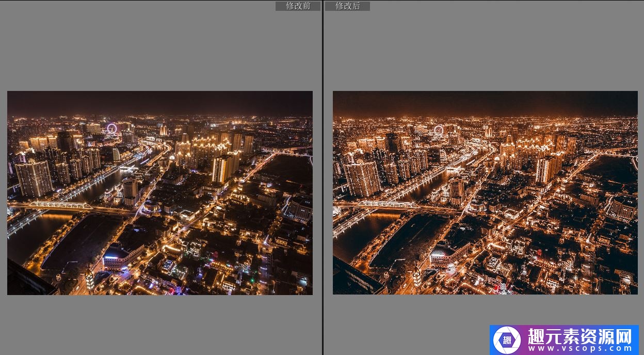This screenshot has height=355, width=644.
Task: Click the river in the after photo
Action: (x=356, y=235)
